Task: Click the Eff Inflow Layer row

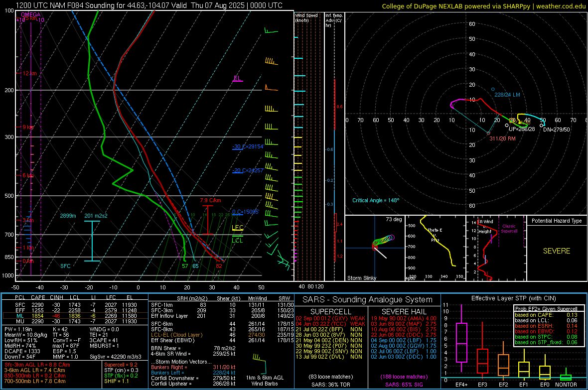Action: (222, 316)
